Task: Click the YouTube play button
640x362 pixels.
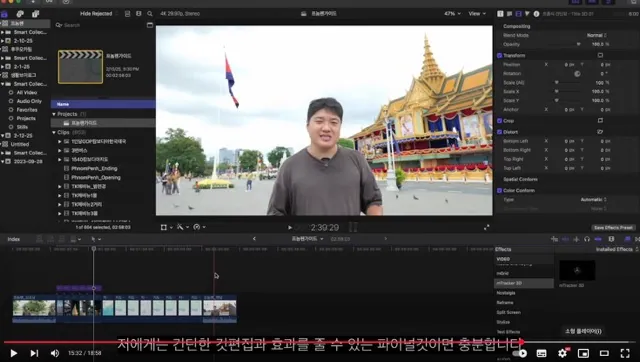Action: tap(13, 353)
